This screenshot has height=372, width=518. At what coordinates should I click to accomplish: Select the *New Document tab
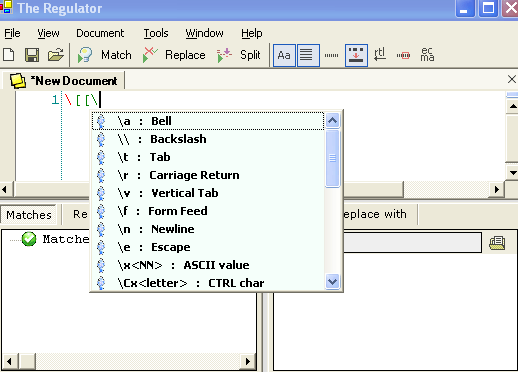click(63, 81)
